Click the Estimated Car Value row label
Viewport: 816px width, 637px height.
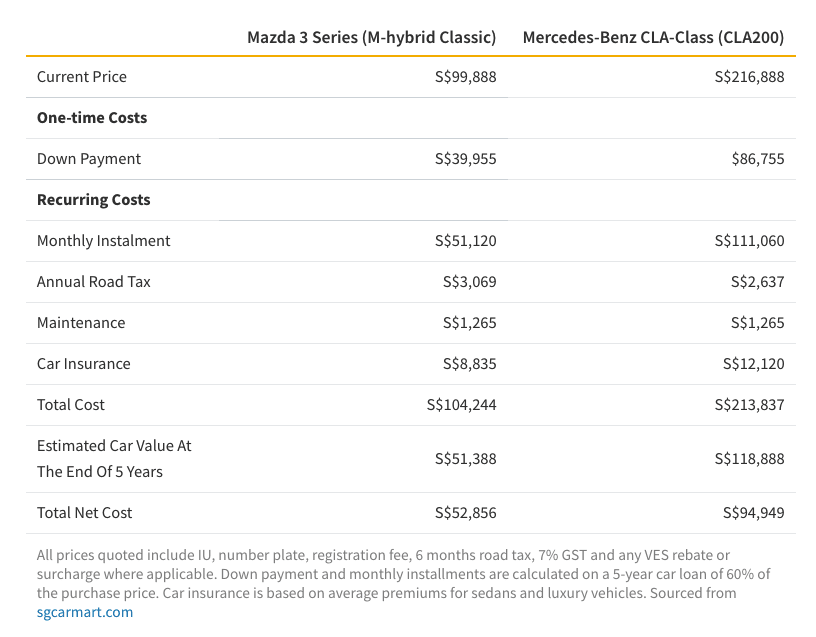coord(114,459)
